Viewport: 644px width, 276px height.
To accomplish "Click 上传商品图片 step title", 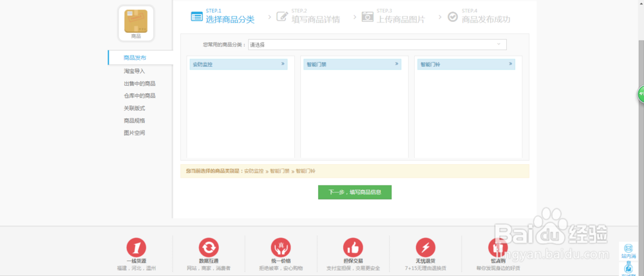I will [401, 19].
